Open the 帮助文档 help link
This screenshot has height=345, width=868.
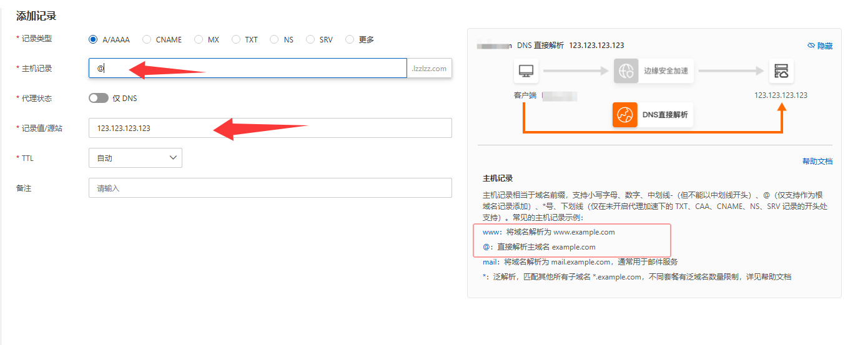coord(817,162)
